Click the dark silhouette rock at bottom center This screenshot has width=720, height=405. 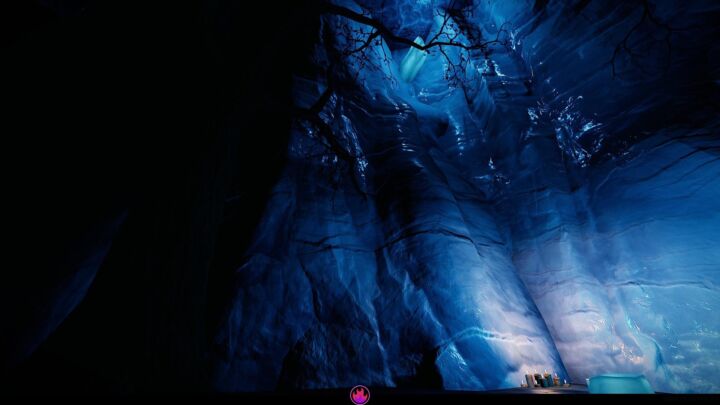428,372
